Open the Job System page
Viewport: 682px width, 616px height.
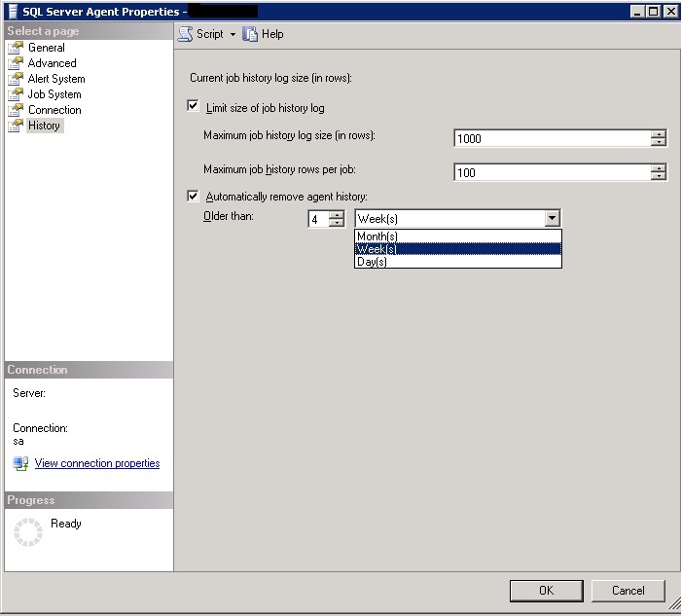[54, 94]
